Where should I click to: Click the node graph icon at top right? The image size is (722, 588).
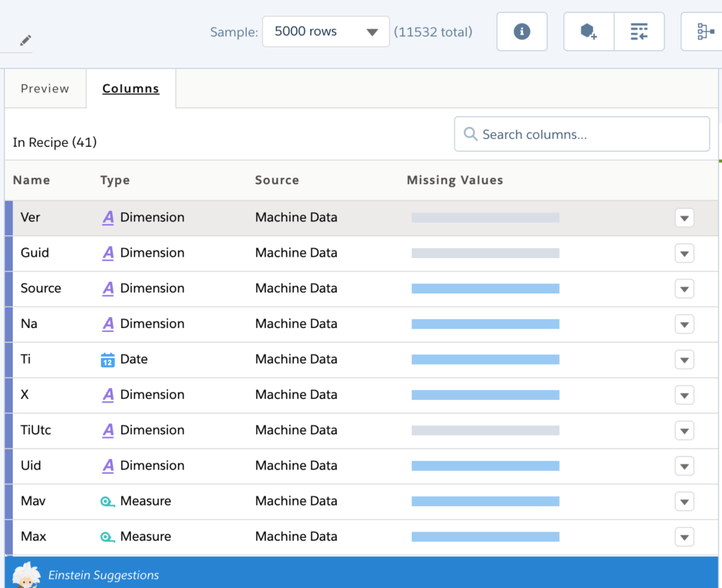(x=709, y=31)
